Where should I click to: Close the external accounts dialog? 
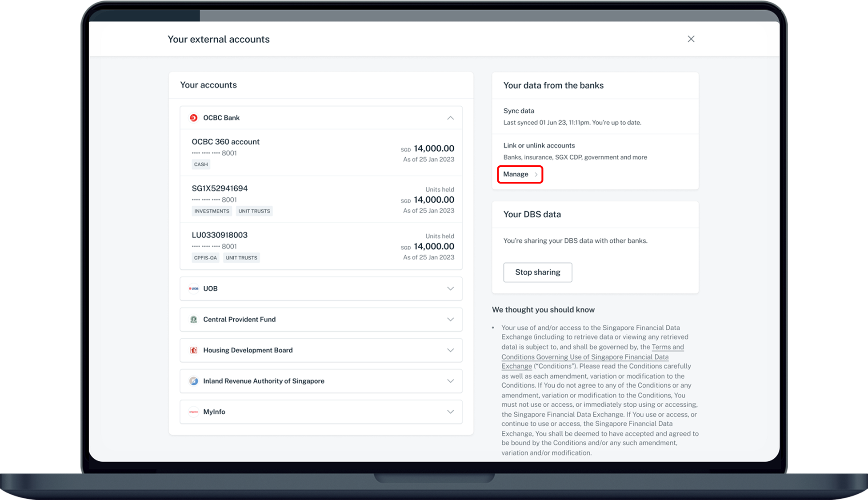tap(691, 39)
